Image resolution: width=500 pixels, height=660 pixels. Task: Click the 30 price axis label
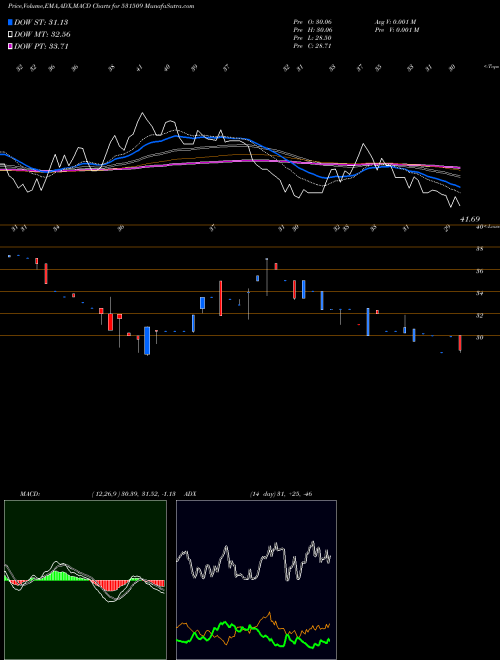click(x=479, y=338)
